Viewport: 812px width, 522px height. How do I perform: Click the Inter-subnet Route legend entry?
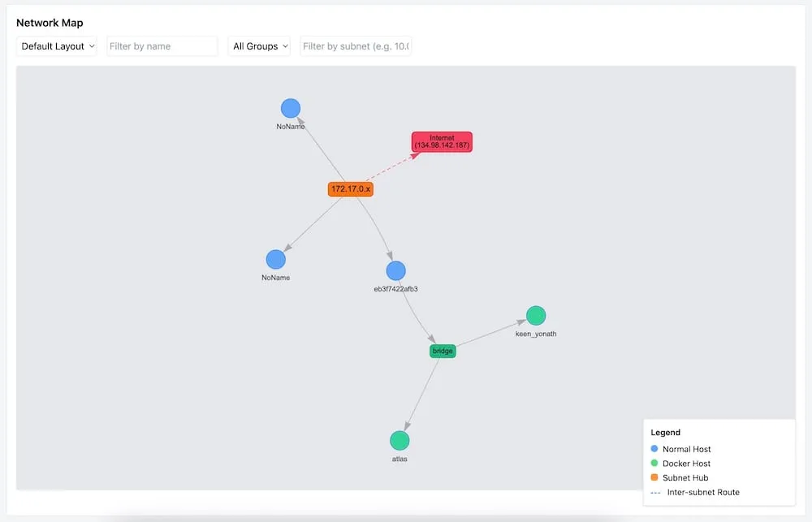695,492
